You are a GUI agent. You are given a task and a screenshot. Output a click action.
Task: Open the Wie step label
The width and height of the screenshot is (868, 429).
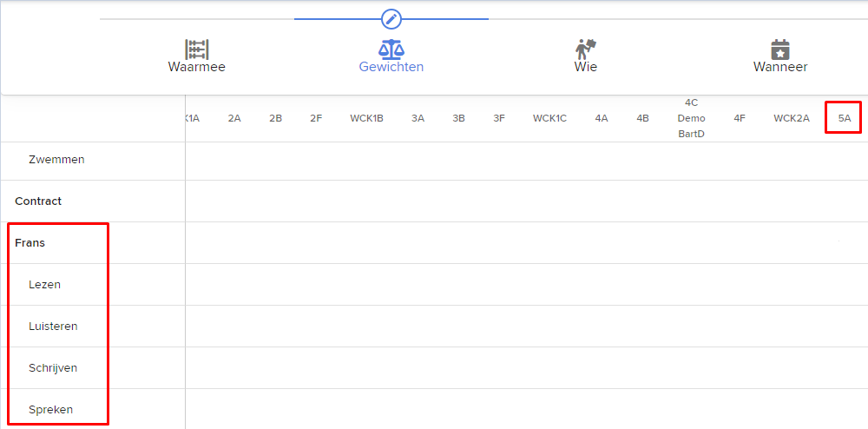pos(586,67)
